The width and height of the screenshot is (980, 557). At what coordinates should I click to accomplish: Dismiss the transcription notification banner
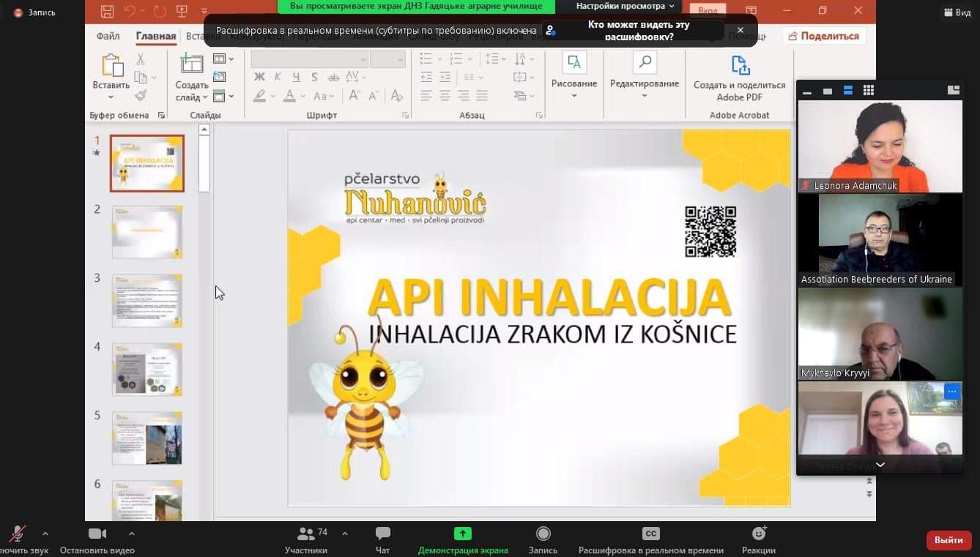click(740, 31)
